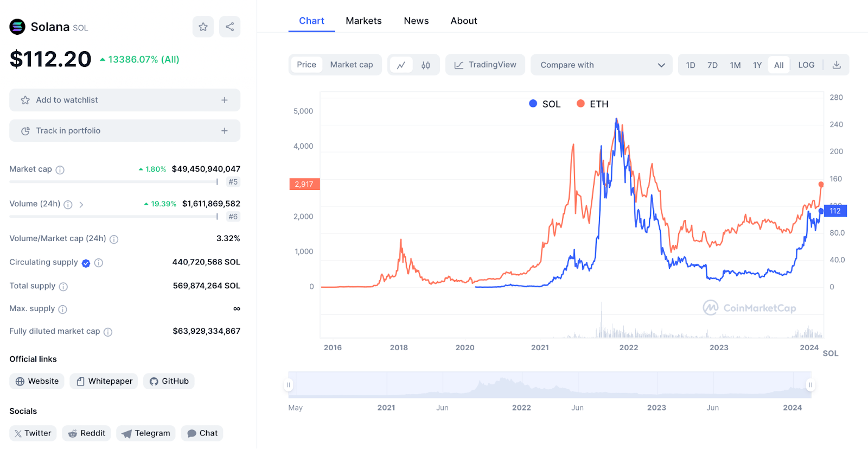868x449 pixels.
Task: Set the chart range to 1Y
Action: (x=757, y=65)
